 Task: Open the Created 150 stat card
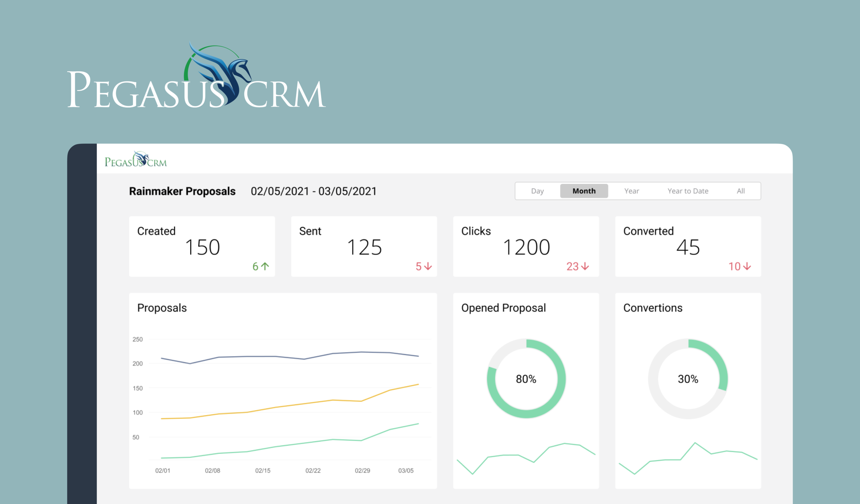202,246
